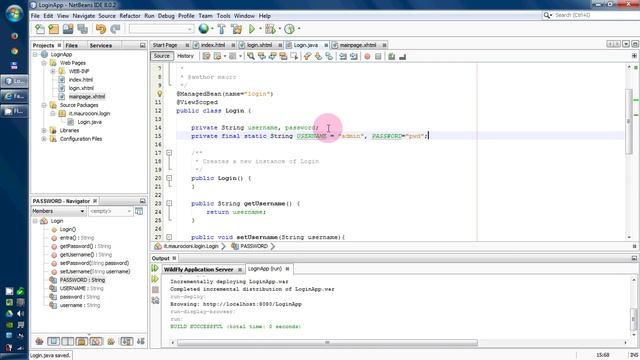
Task: Click the Find Selection magnifier icon in the editor toolbar
Action: point(251,56)
